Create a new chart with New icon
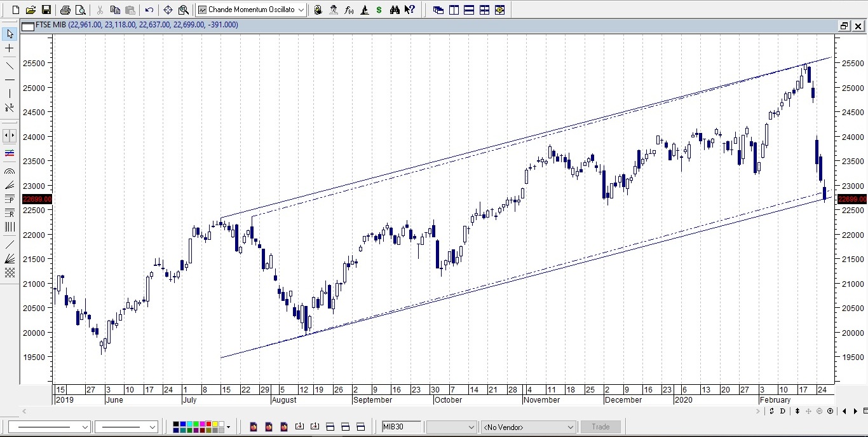 pos(16,10)
